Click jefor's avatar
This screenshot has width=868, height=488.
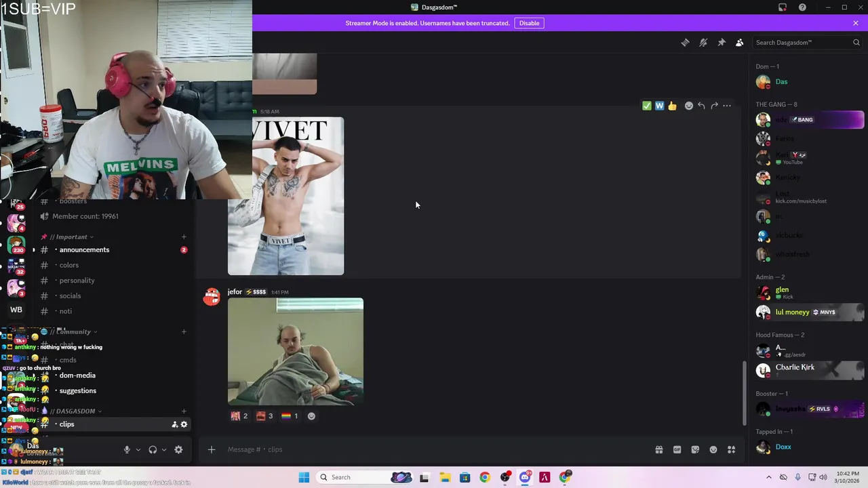click(212, 296)
